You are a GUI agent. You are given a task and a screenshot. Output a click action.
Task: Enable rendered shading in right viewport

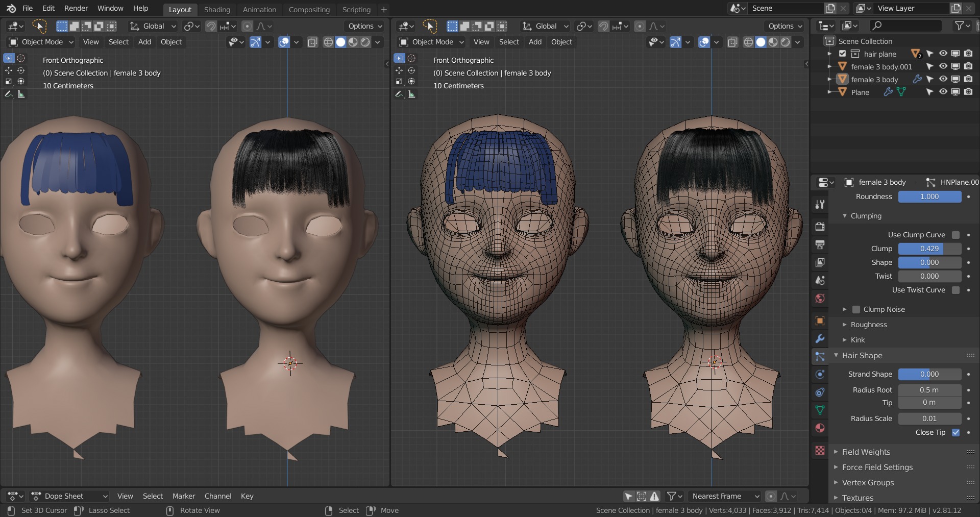[785, 42]
